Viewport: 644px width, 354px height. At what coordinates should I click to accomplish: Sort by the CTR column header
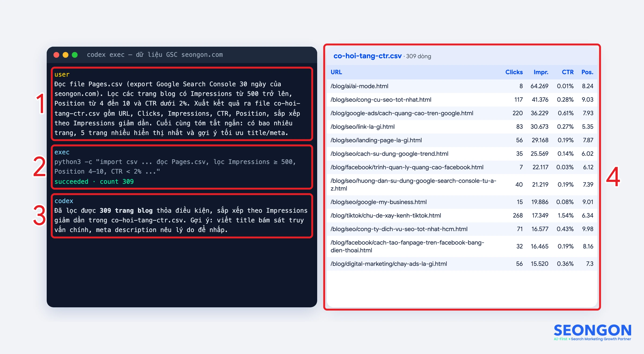(x=568, y=72)
